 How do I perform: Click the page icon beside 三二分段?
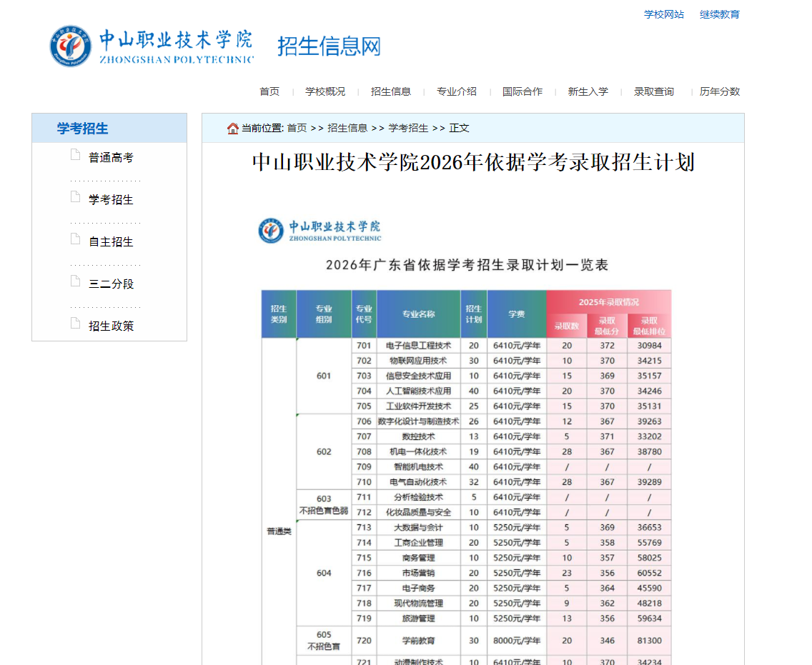coord(75,279)
